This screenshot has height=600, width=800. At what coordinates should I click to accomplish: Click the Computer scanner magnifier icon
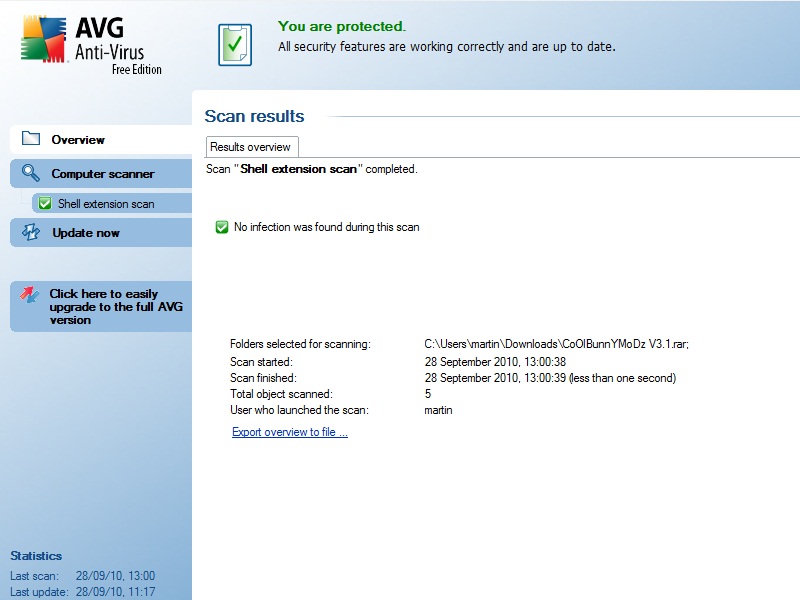(31, 173)
